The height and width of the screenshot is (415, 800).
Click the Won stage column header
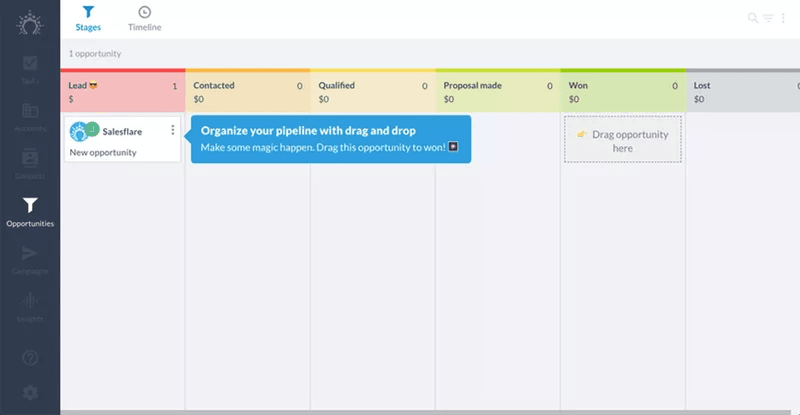point(622,92)
